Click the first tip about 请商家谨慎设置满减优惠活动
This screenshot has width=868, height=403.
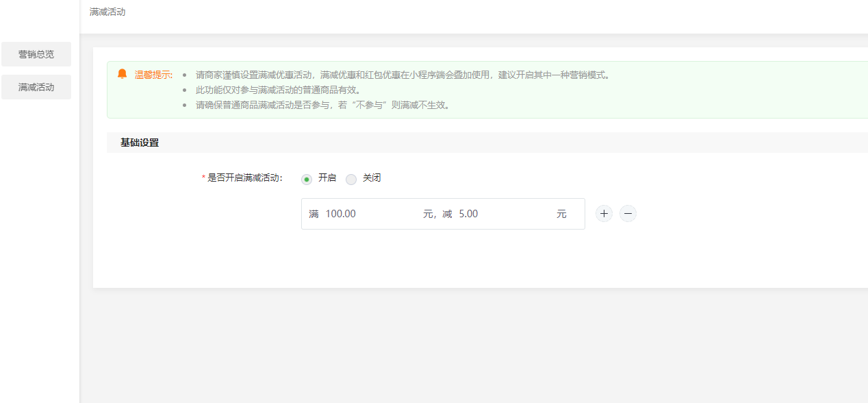click(x=403, y=75)
